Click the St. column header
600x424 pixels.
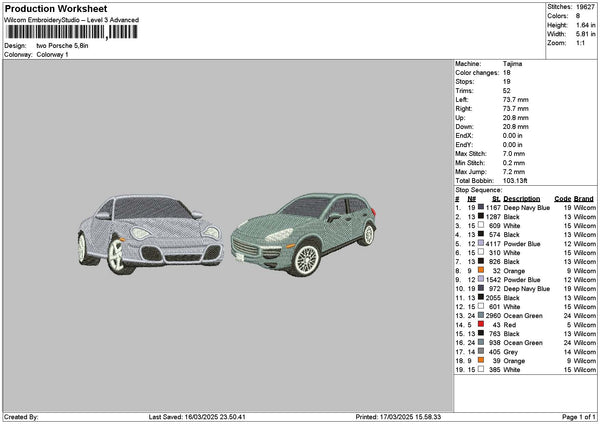point(495,198)
